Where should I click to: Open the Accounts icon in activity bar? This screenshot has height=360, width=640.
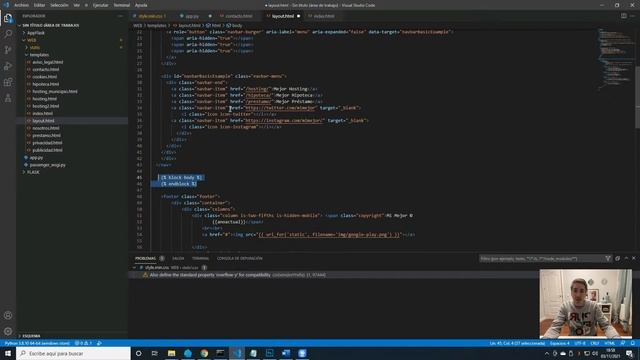point(8,315)
